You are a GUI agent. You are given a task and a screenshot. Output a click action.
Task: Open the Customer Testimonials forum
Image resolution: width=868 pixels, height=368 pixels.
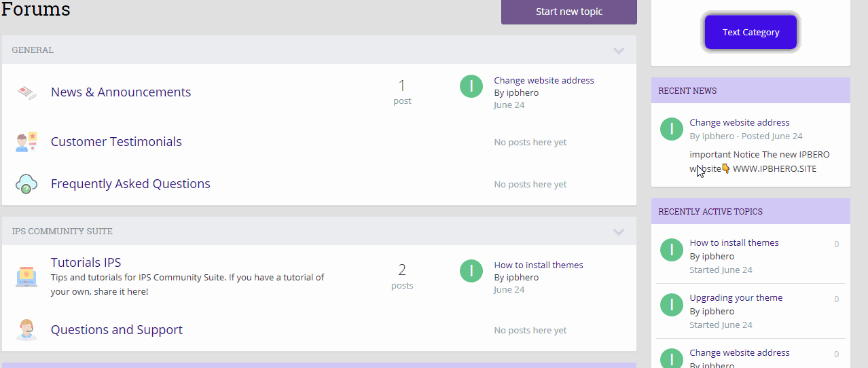click(116, 142)
